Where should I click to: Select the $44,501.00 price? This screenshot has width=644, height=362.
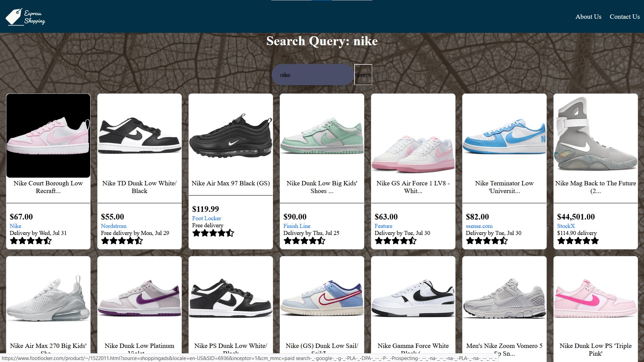[x=576, y=217]
